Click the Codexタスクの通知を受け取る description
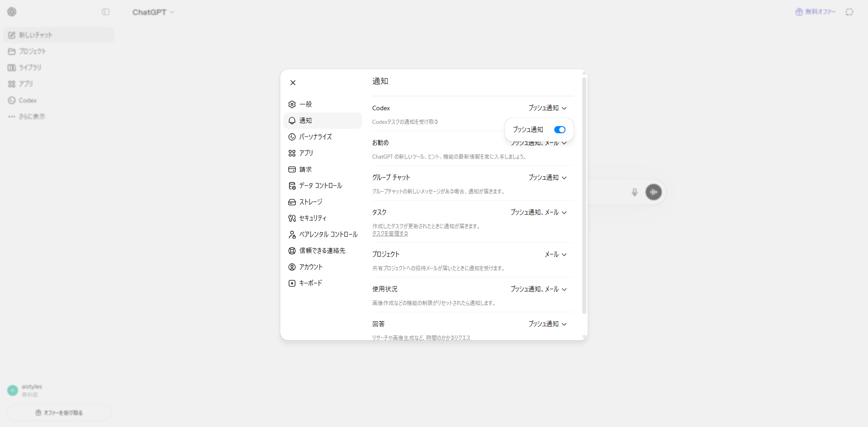The width and height of the screenshot is (868, 427). [x=405, y=122]
